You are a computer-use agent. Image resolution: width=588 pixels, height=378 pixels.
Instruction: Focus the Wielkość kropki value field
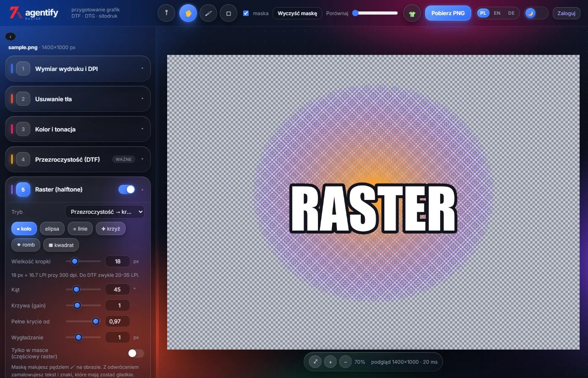(118, 261)
